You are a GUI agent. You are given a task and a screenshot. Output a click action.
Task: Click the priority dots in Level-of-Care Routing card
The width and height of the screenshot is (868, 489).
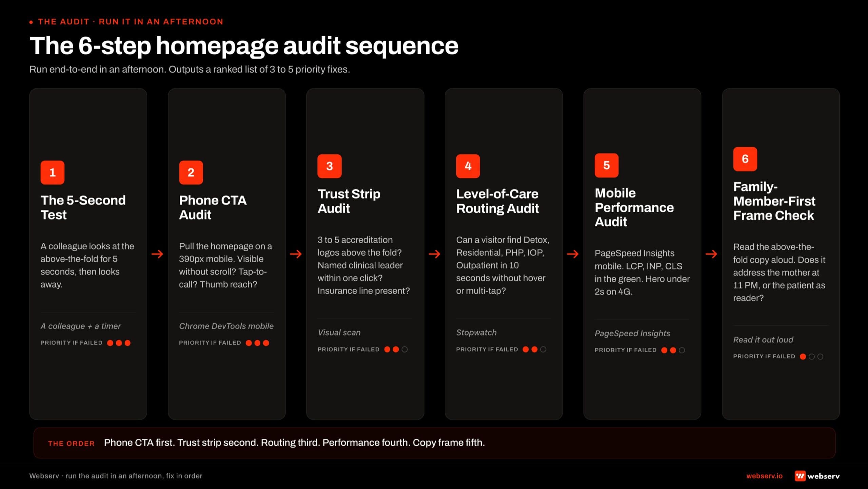pyautogui.click(x=534, y=349)
